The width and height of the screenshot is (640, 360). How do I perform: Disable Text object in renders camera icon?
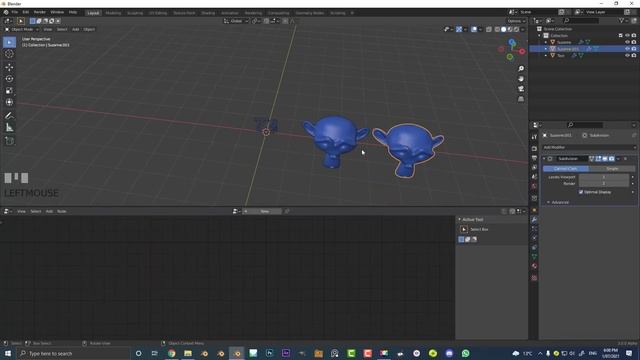pyautogui.click(x=634, y=56)
